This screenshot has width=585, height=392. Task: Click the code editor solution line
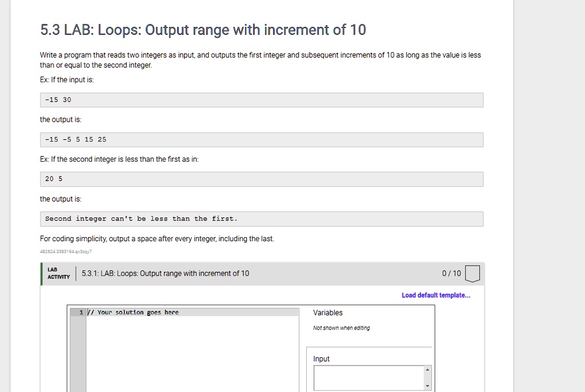[138, 313]
